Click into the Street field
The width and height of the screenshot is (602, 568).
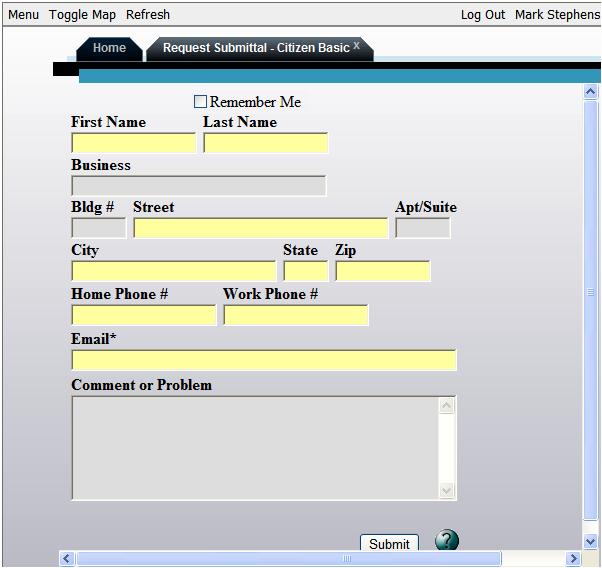tap(261, 228)
